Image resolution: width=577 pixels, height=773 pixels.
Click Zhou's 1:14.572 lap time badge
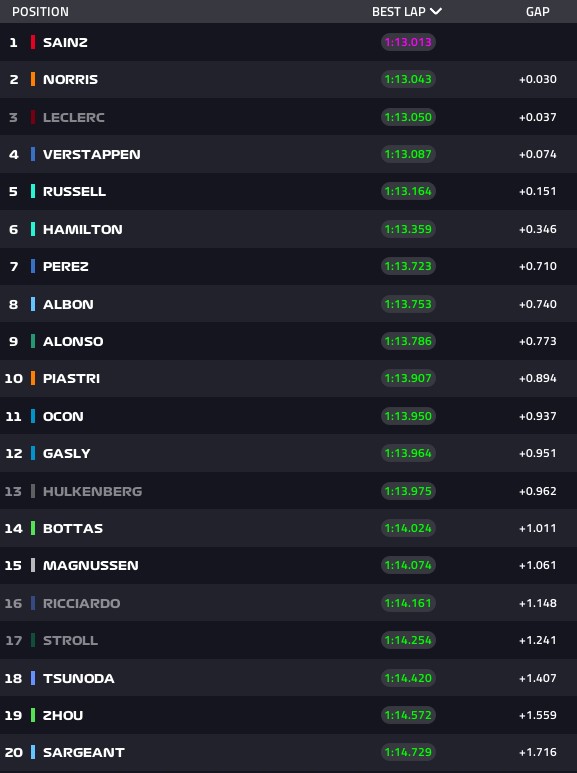[408, 715]
